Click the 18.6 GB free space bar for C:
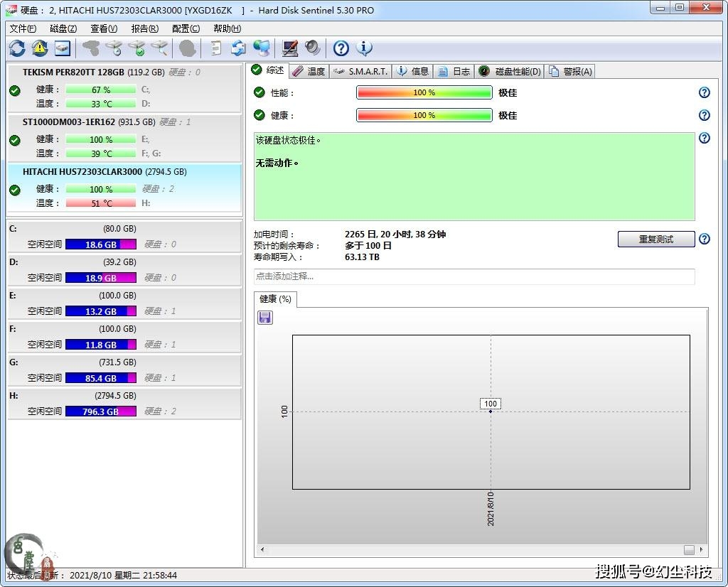This screenshot has height=587, width=728. tap(101, 244)
